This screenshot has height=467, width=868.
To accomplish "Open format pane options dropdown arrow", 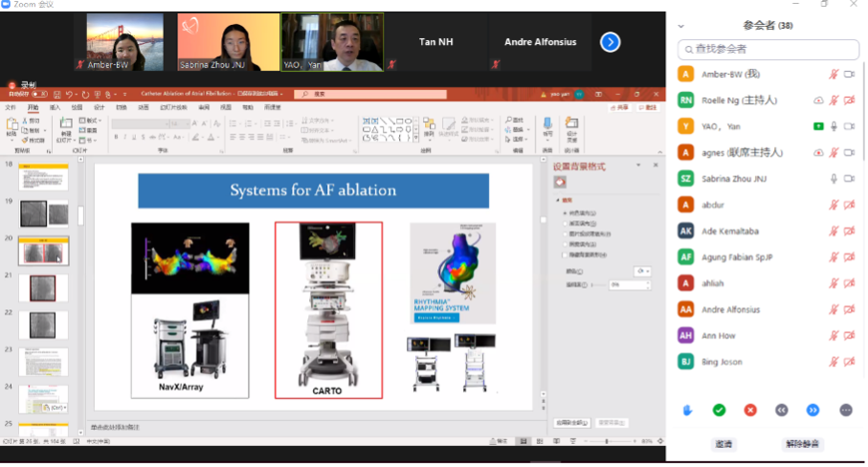I will (638, 166).
